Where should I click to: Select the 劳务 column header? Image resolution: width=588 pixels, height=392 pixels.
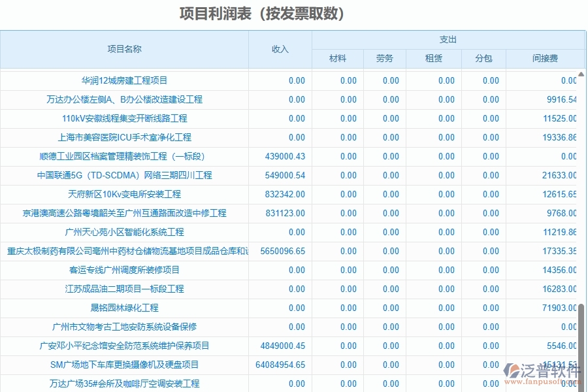(x=385, y=58)
